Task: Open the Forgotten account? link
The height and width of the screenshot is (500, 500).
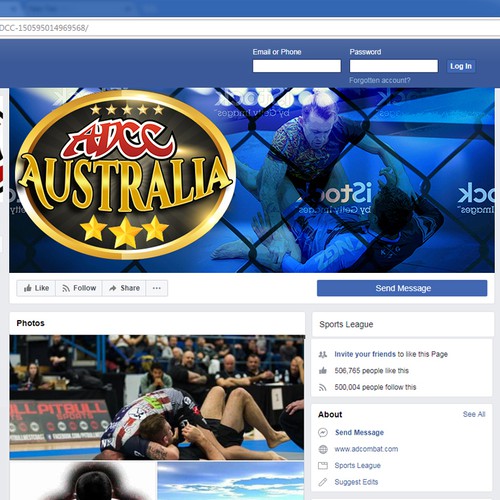Action: click(380, 80)
